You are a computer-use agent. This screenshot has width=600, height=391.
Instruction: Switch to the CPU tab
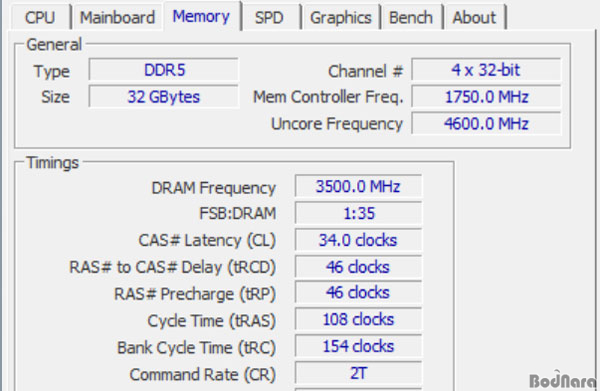coord(40,17)
